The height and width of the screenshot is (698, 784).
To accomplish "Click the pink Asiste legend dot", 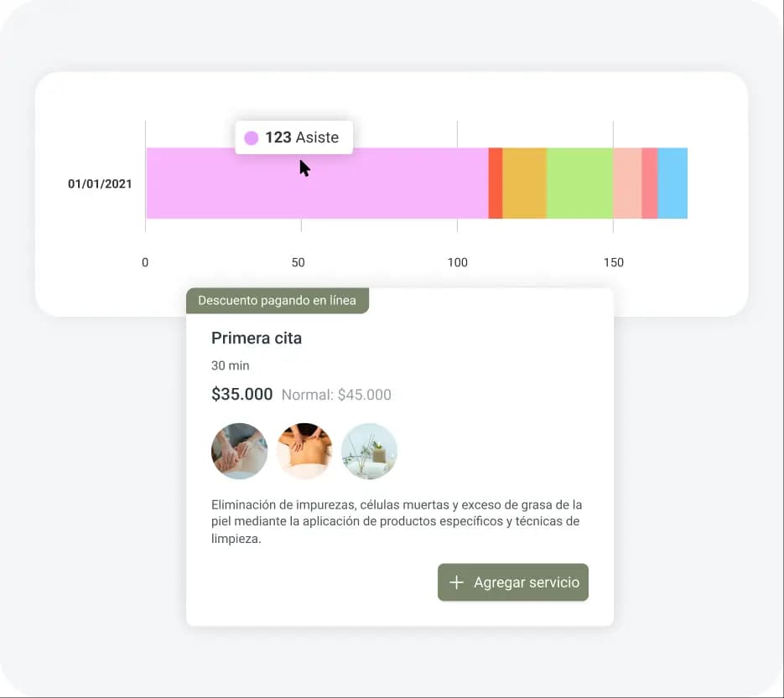I will point(251,138).
